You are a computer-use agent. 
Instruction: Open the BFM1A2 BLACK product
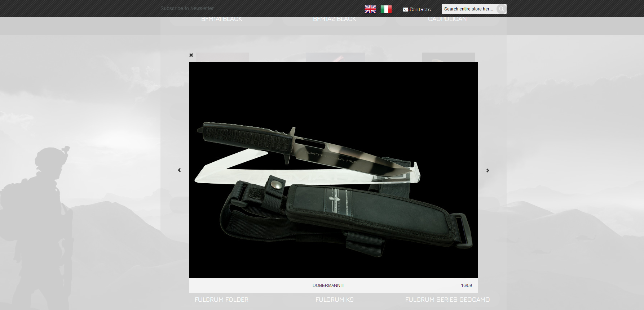pyautogui.click(x=335, y=19)
